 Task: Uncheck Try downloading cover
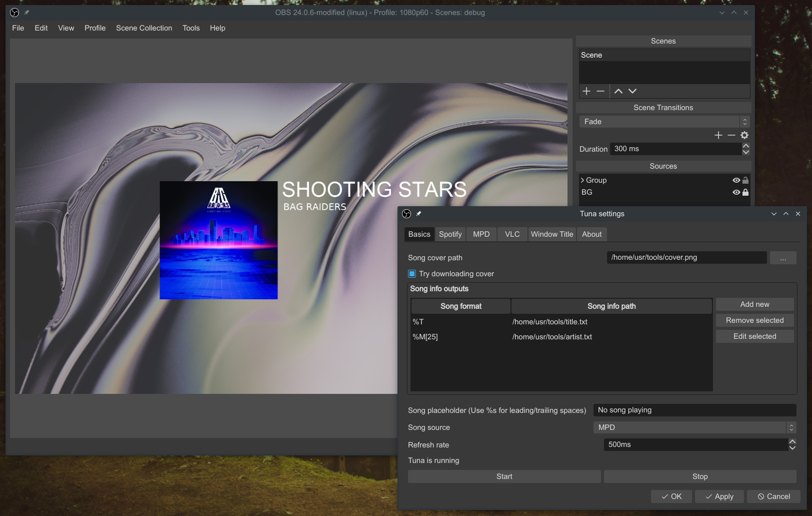tap(412, 274)
